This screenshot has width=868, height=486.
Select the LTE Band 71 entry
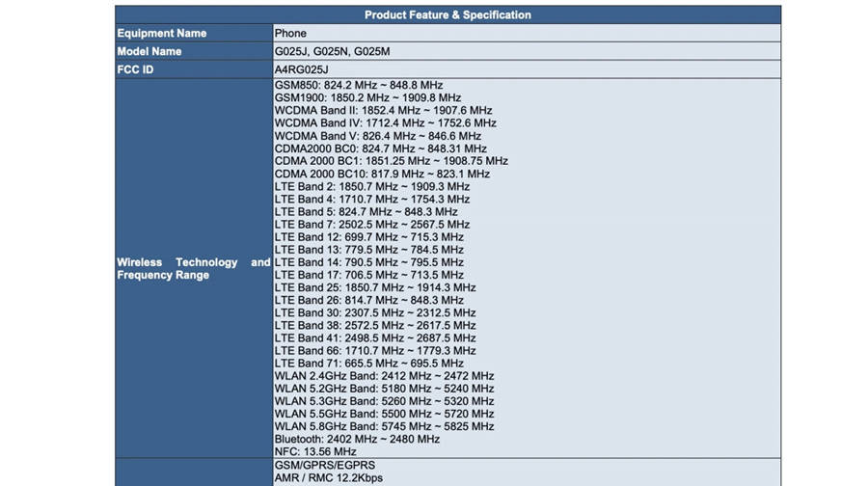pos(368,364)
